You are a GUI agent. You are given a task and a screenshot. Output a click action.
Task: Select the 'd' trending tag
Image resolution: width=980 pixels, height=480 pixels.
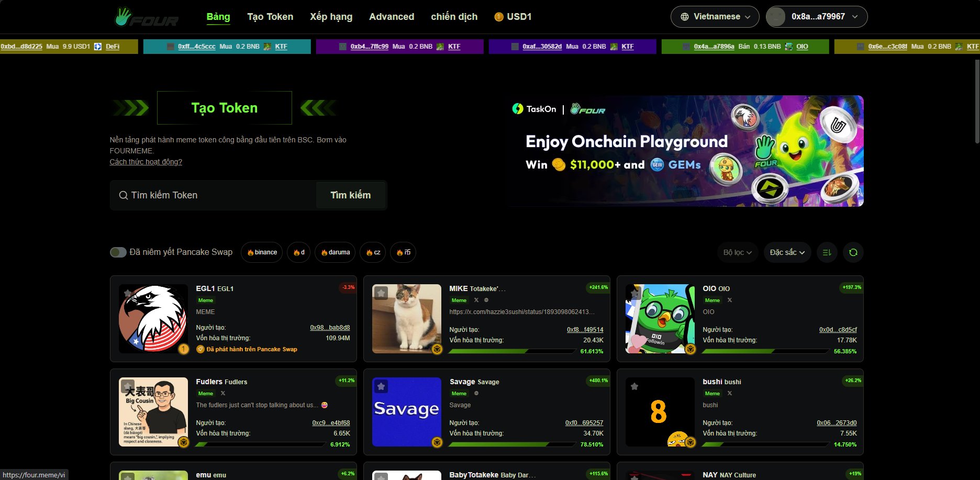click(299, 252)
